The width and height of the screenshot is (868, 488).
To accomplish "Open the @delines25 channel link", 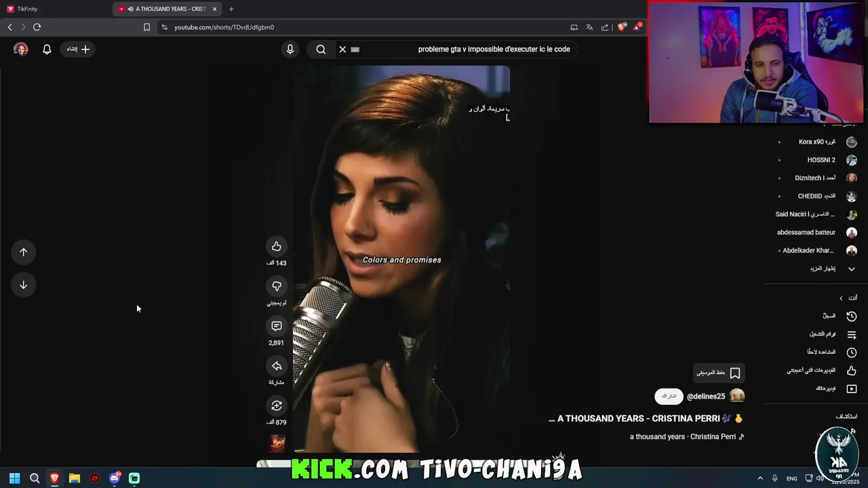I will coord(706,396).
